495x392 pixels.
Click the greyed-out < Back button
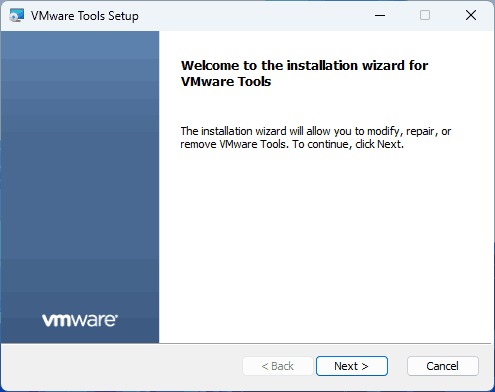(278, 366)
